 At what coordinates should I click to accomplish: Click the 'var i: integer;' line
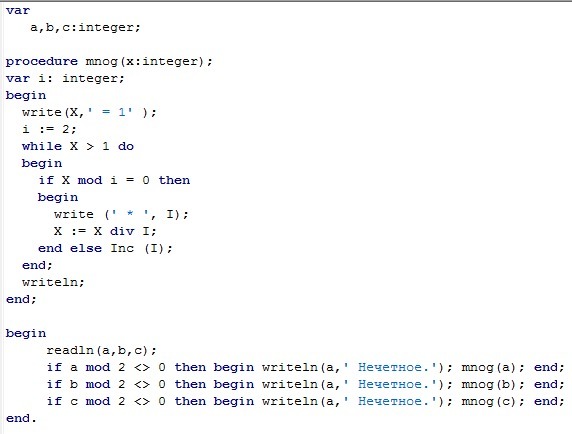(x=65, y=78)
